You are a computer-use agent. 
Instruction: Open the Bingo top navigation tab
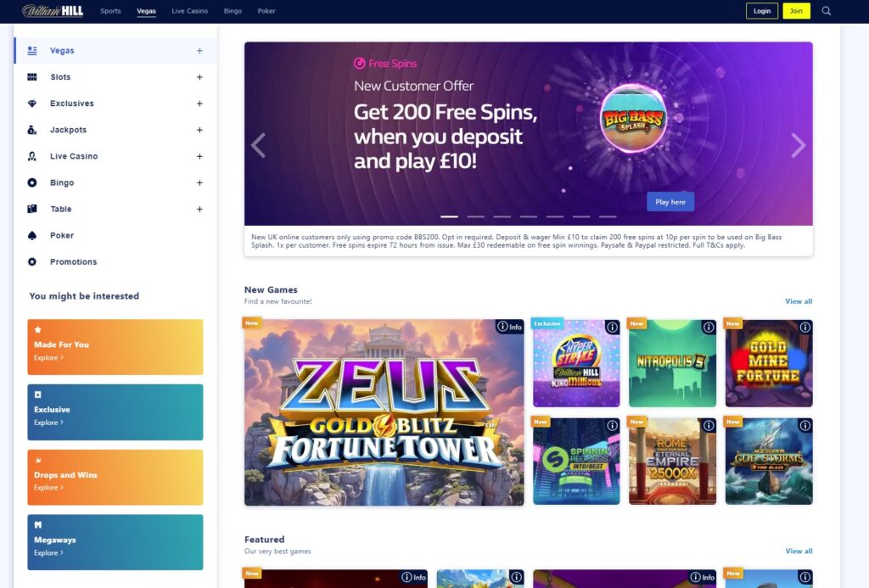click(x=233, y=11)
